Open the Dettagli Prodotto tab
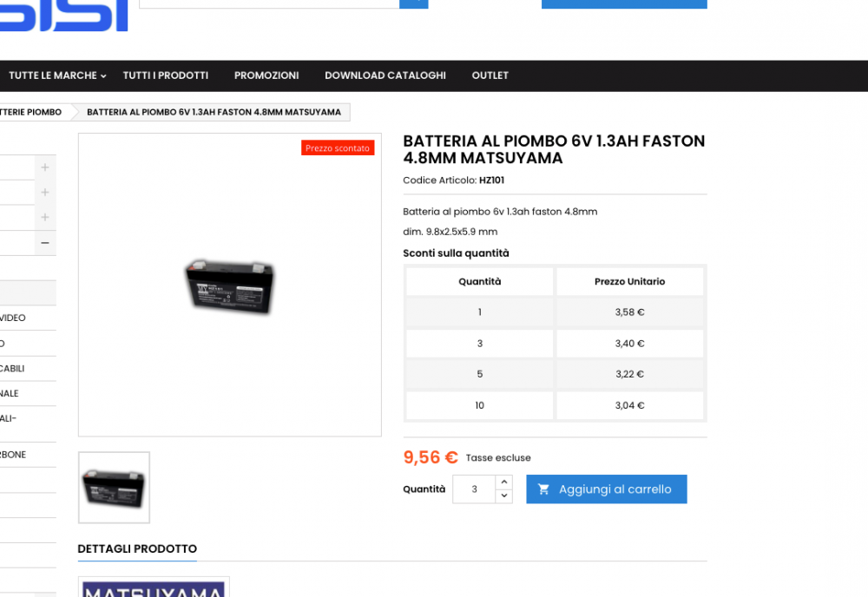The image size is (868, 597). pyautogui.click(x=137, y=549)
